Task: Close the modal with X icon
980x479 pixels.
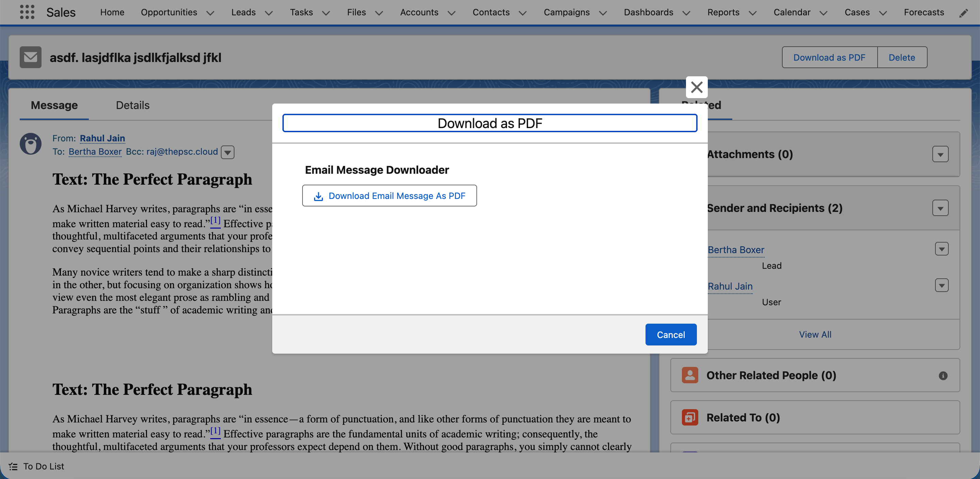Action: pyautogui.click(x=697, y=87)
